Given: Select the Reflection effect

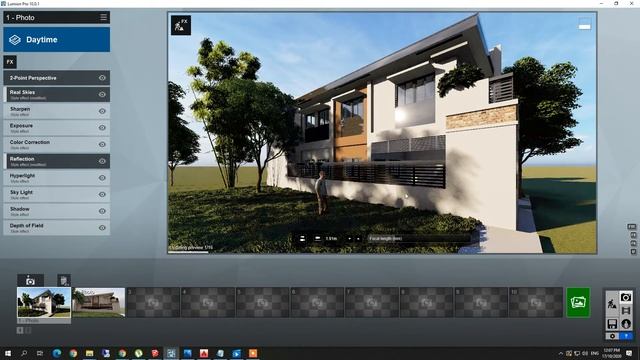Looking at the screenshot, I should (57, 161).
